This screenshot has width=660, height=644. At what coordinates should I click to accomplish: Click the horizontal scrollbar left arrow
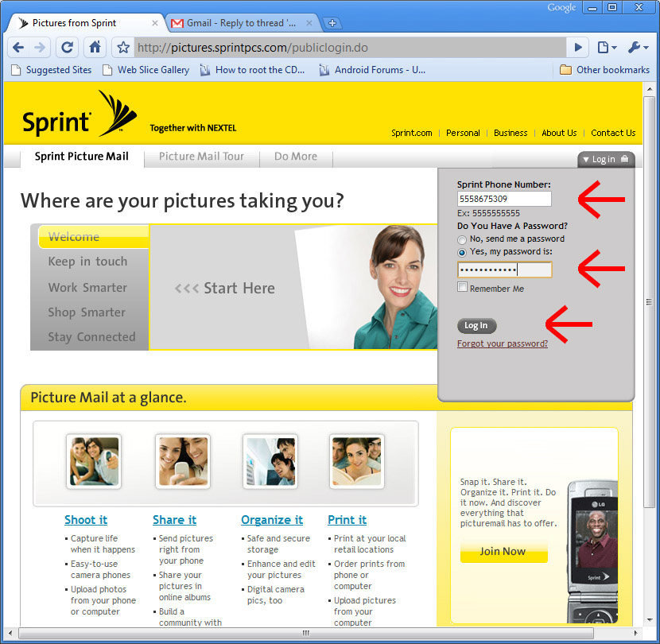10,633
